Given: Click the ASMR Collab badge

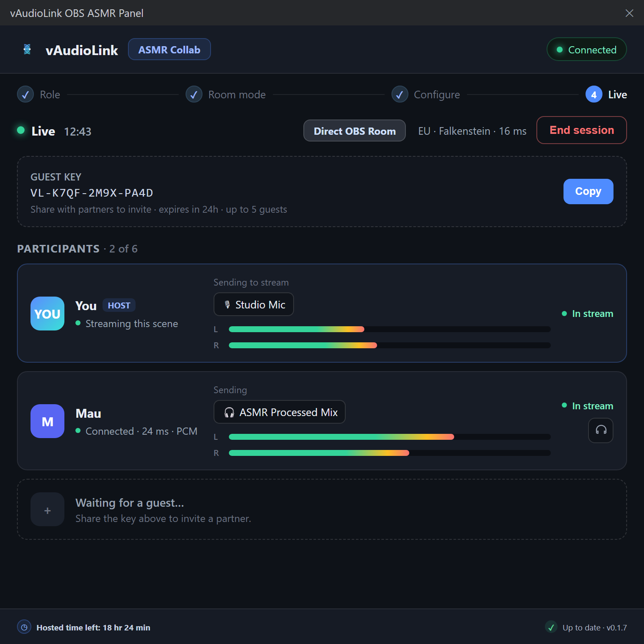Looking at the screenshot, I should (x=169, y=50).
